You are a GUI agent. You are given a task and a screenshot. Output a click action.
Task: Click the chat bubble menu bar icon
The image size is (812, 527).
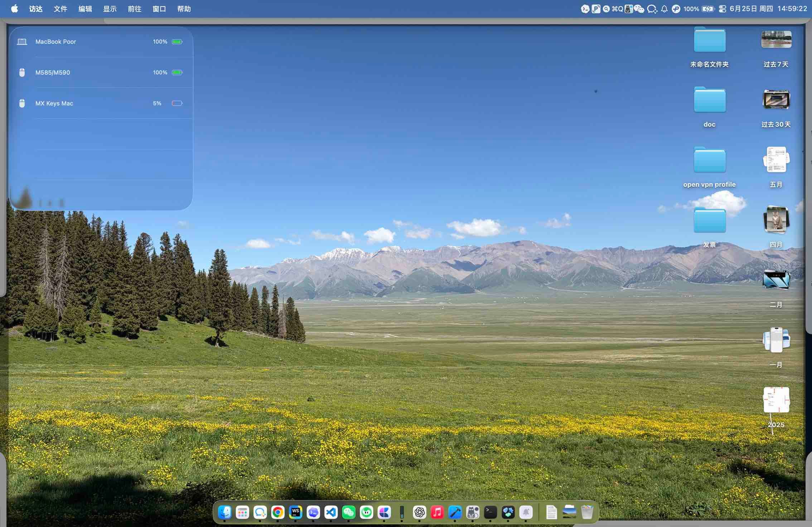click(x=652, y=9)
